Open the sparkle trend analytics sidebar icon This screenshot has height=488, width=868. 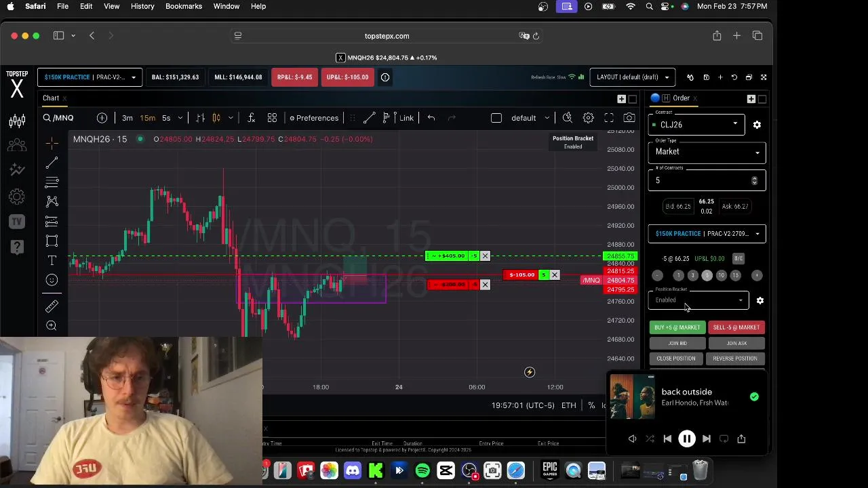point(17,170)
